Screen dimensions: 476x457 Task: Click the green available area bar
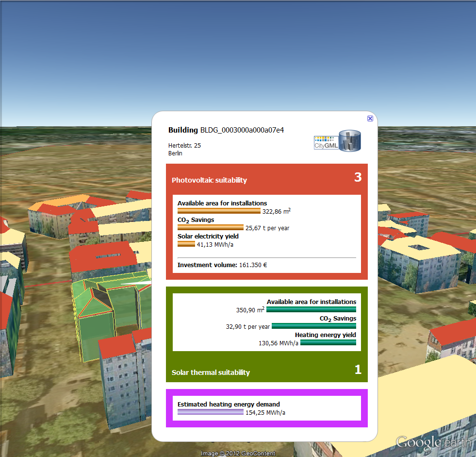coord(311,310)
